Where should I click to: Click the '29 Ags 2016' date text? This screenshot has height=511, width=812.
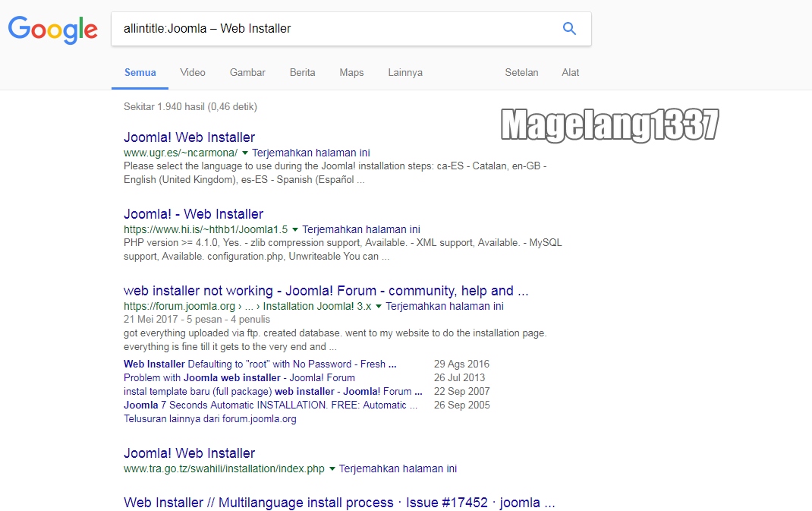click(x=461, y=364)
